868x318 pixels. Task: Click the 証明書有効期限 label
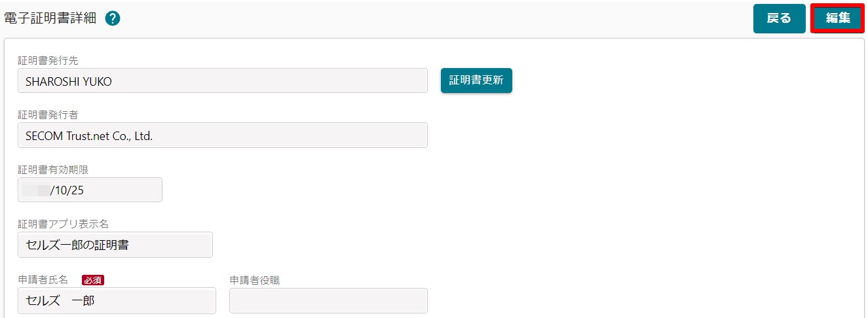(53, 170)
